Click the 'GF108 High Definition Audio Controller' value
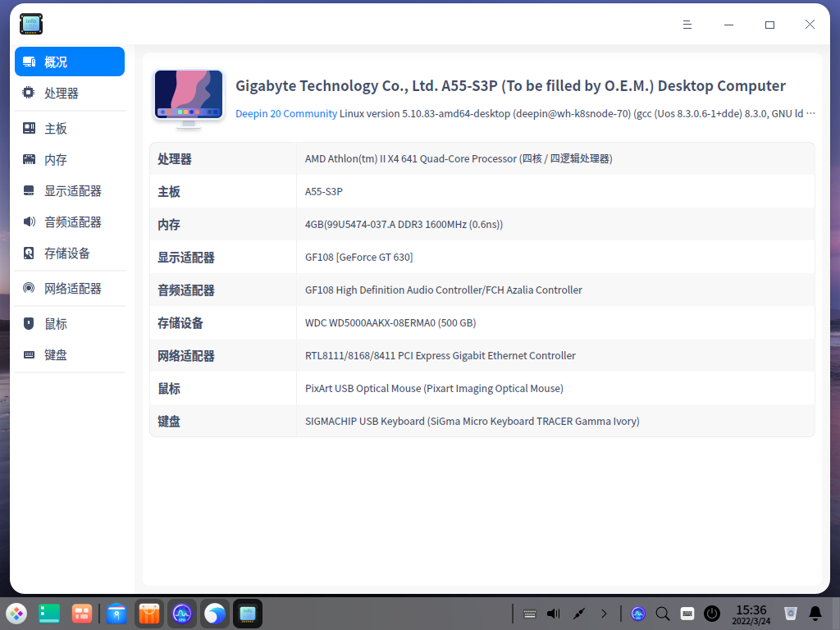This screenshot has height=630, width=840. point(444,290)
